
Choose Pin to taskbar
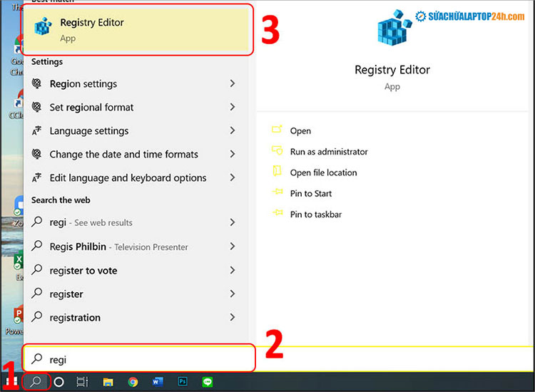[315, 215]
